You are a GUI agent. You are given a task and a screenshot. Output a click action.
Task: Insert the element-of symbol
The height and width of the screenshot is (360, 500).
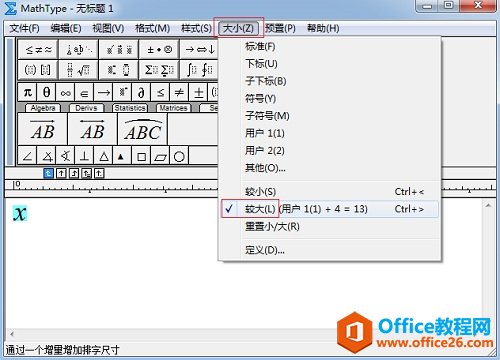[84, 92]
